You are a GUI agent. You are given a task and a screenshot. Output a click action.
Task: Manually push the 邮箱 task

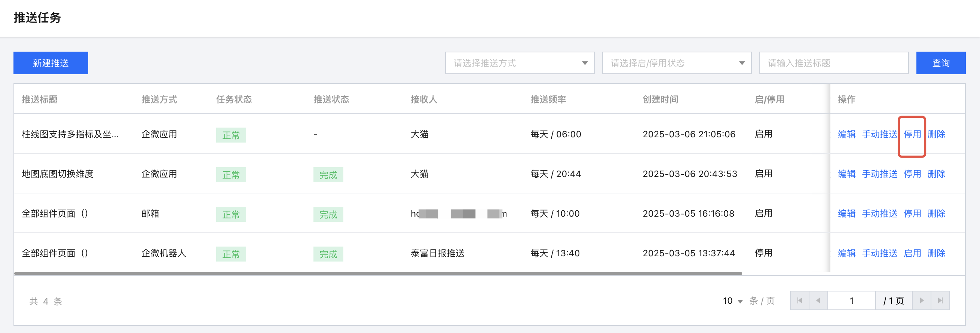879,214
